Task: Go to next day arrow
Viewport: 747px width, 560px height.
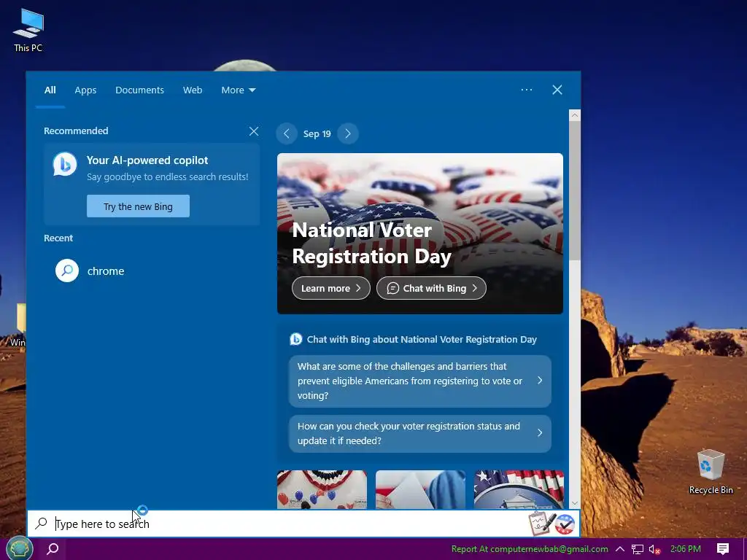Action: click(x=348, y=134)
